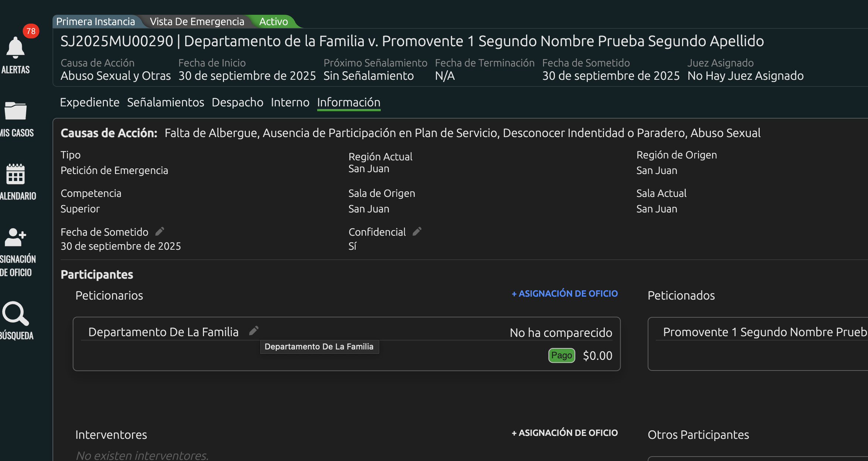Click the Activo status tag
868x461 pixels.
[273, 22]
